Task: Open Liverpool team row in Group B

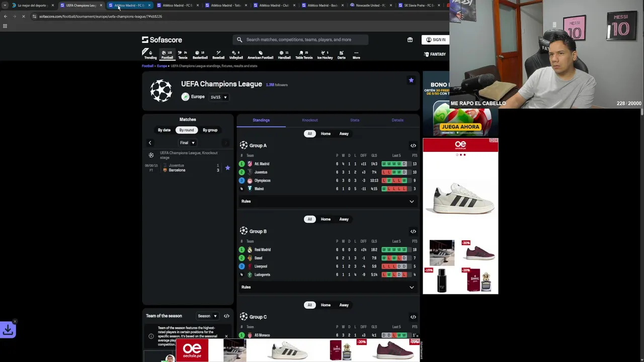Action: click(328, 266)
